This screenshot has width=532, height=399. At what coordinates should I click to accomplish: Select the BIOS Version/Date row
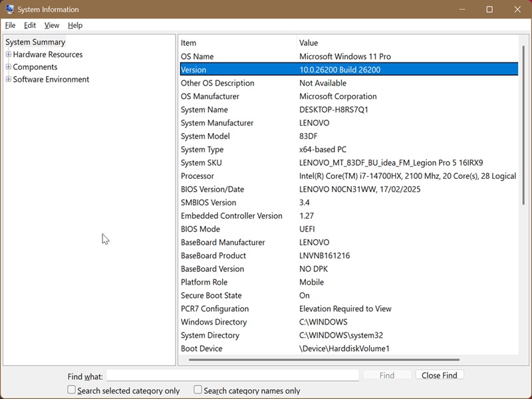tap(349, 190)
